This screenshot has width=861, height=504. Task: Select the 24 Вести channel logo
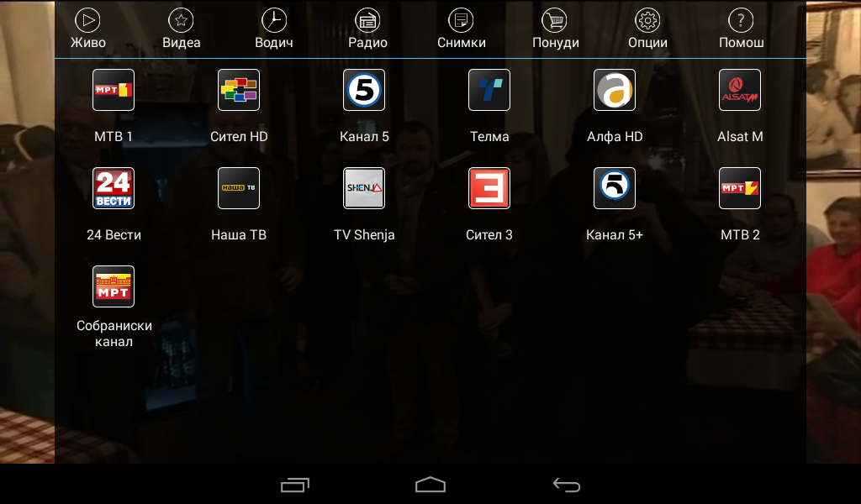pyautogui.click(x=114, y=188)
